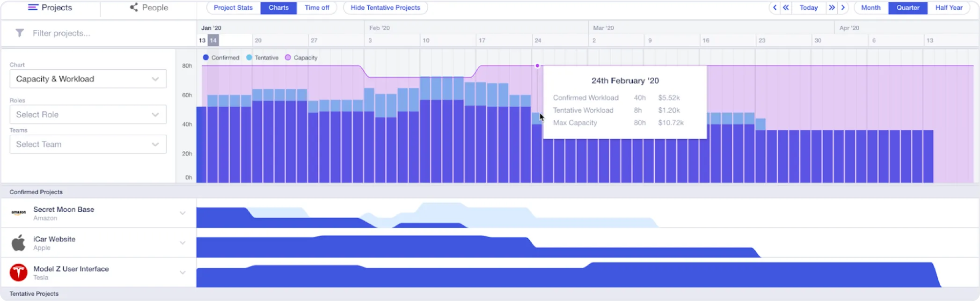Click the Apple logo icon
The height and width of the screenshot is (301, 980).
(x=19, y=243)
